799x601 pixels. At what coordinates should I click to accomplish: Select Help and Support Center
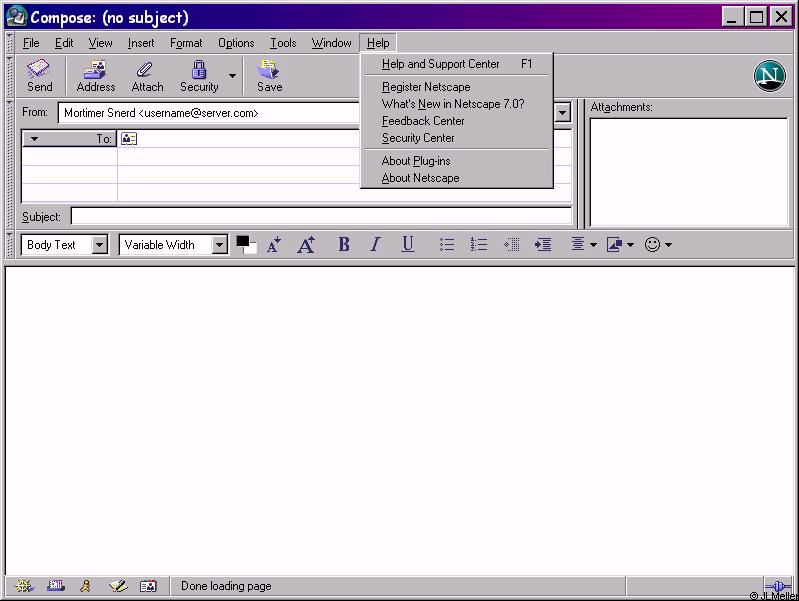(x=457, y=64)
